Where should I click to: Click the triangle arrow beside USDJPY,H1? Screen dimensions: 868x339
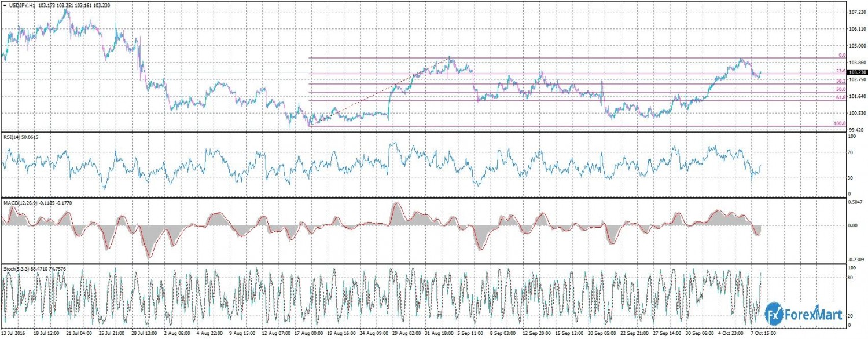pyautogui.click(x=5, y=5)
